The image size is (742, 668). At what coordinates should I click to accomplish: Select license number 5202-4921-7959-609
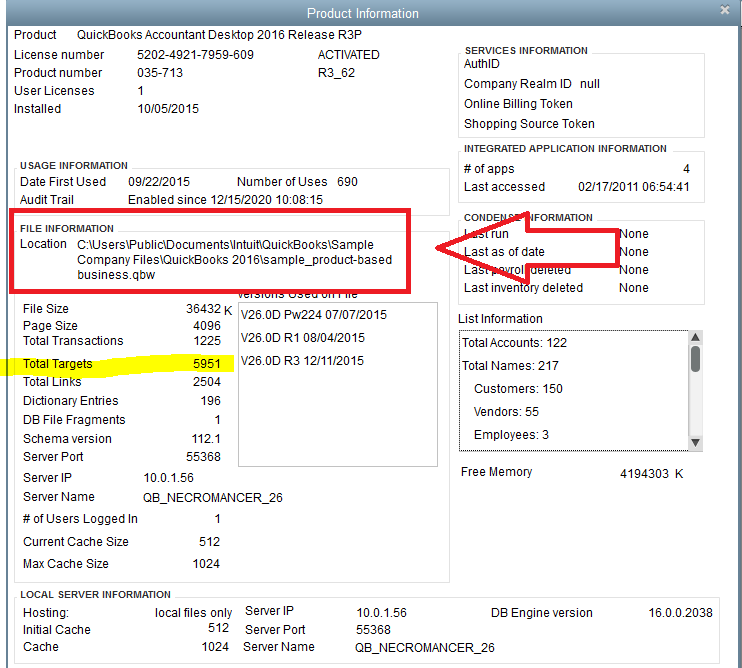point(195,55)
